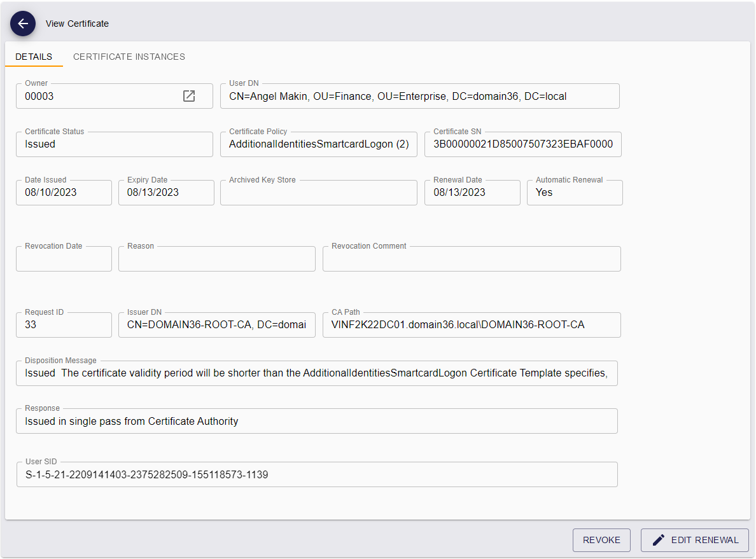This screenshot has width=756, height=559.
Task: Select the Issuer DN field
Action: (x=216, y=324)
